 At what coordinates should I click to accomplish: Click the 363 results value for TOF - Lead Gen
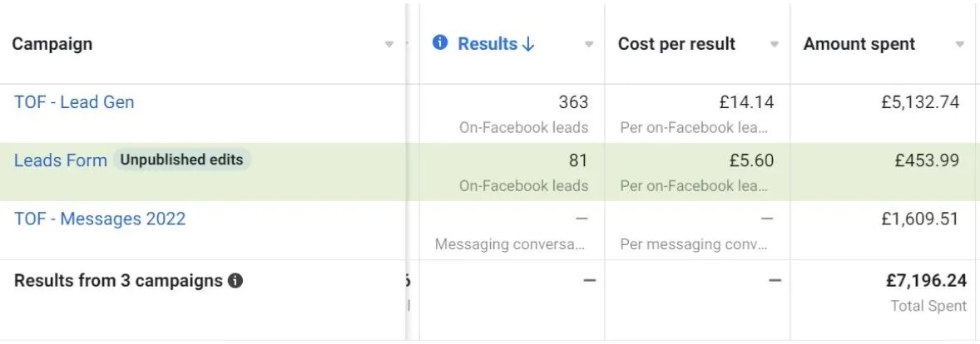pyautogui.click(x=573, y=101)
